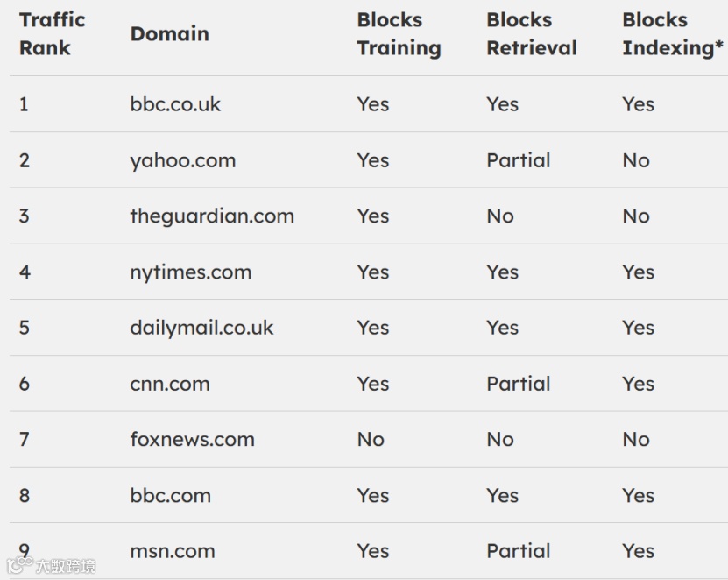728x580 pixels.
Task: Click the Partial retrieval value for cnn.com
Action: coord(518,384)
